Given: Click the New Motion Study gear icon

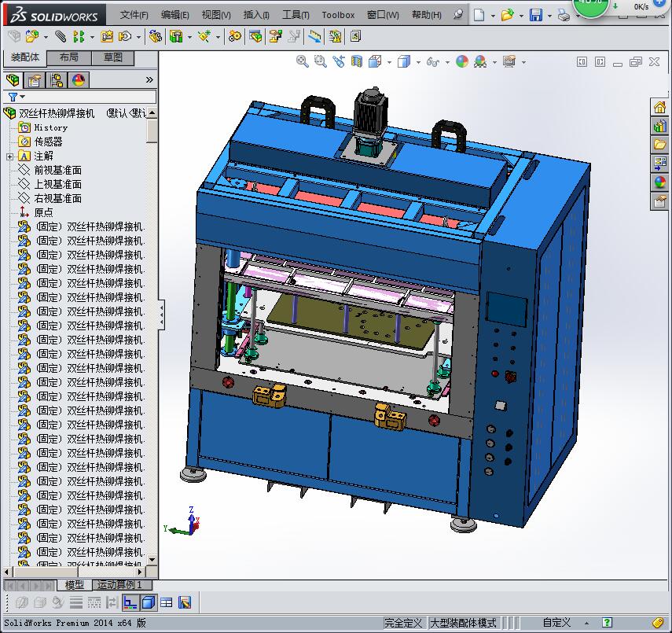Looking at the screenshot, I should coord(234,36).
